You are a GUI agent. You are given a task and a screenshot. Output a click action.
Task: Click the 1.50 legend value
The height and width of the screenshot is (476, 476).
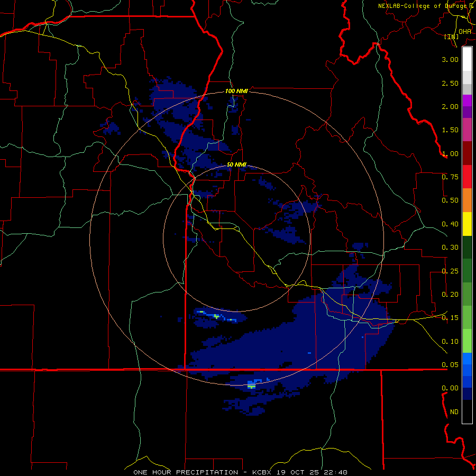tap(450, 130)
